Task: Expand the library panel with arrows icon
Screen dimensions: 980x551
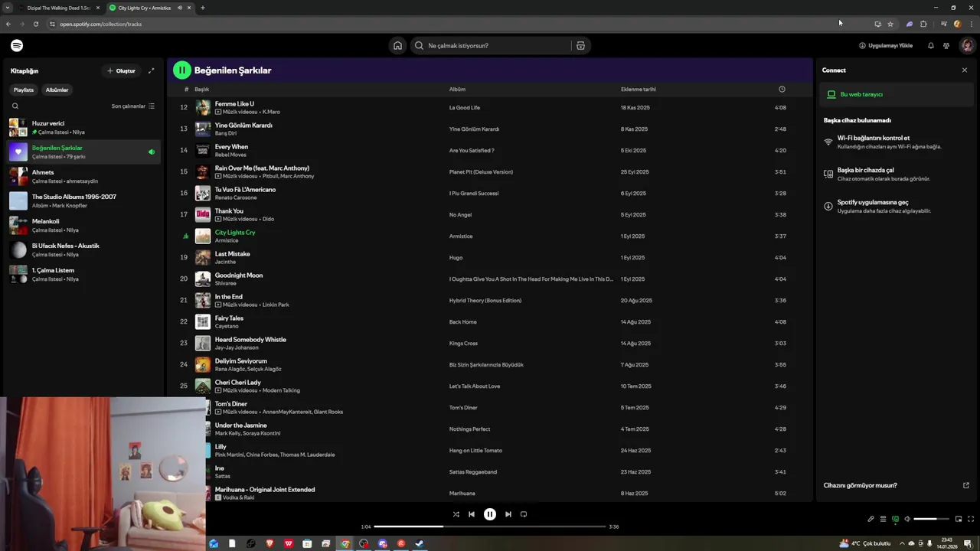Action: coord(151,71)
